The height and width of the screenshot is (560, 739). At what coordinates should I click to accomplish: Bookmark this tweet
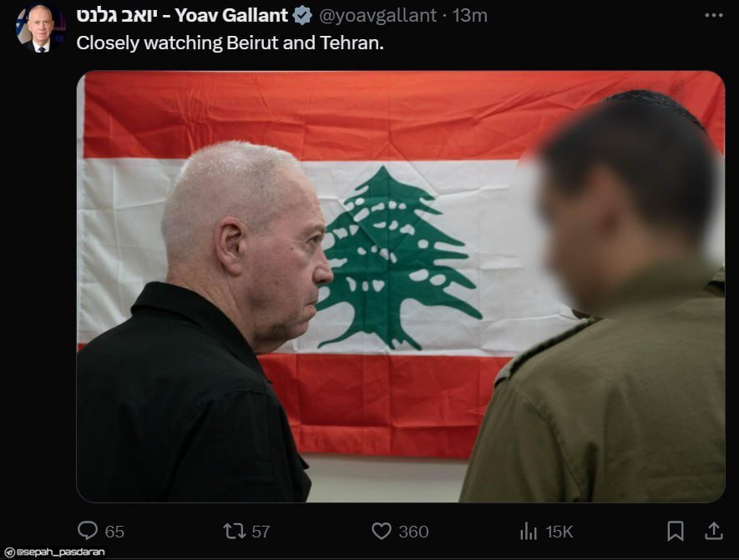point(676,531)
